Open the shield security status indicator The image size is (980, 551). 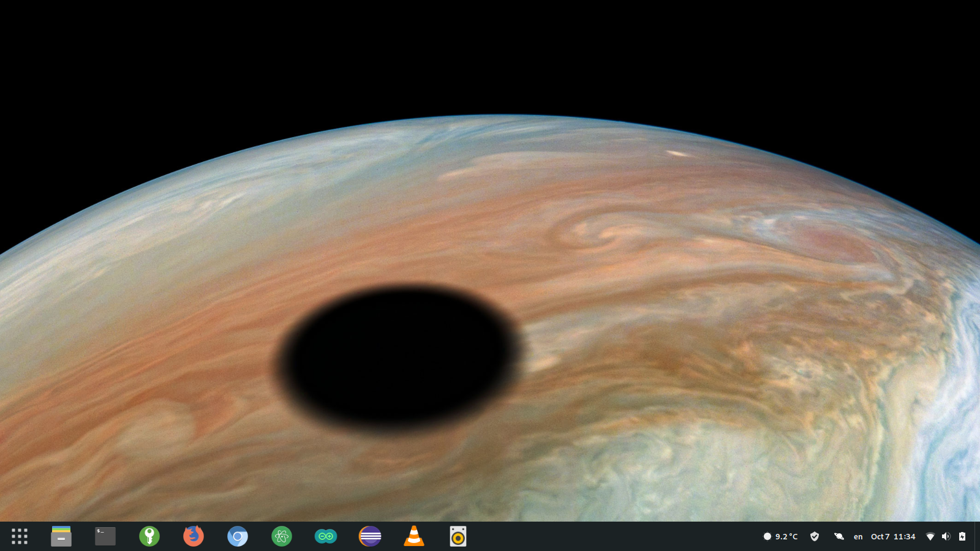815,536
